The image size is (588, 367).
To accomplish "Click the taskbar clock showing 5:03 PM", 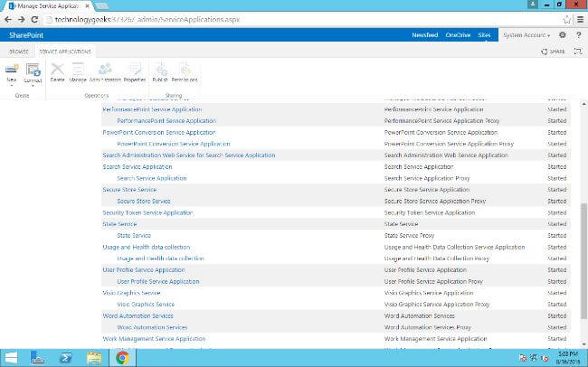I will click(x=567, y=353).
